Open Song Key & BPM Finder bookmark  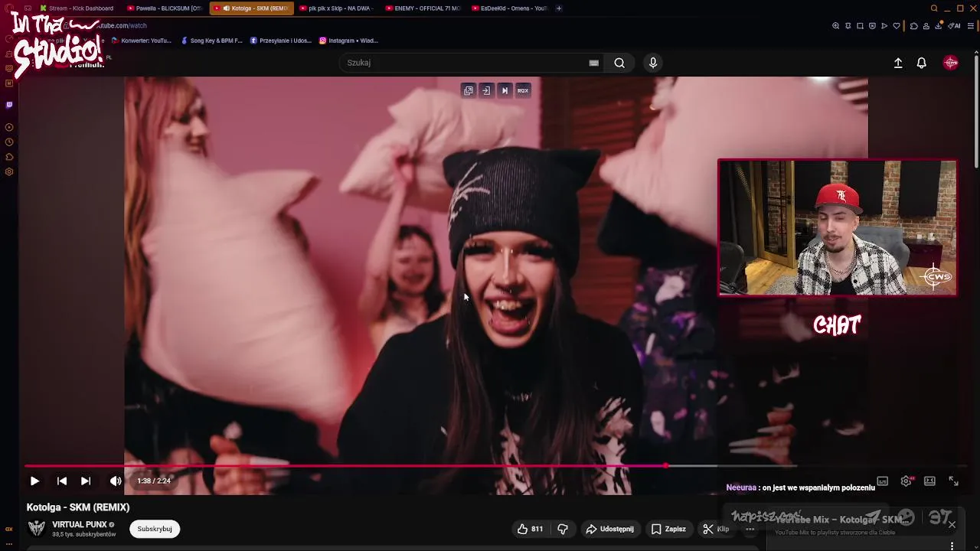pos(212,41)
